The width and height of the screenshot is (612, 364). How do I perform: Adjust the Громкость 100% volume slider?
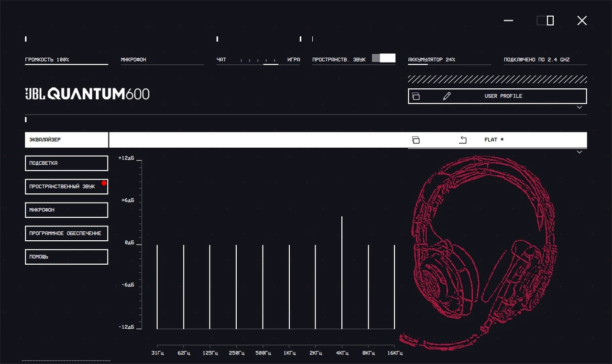[x=66, y=64]
